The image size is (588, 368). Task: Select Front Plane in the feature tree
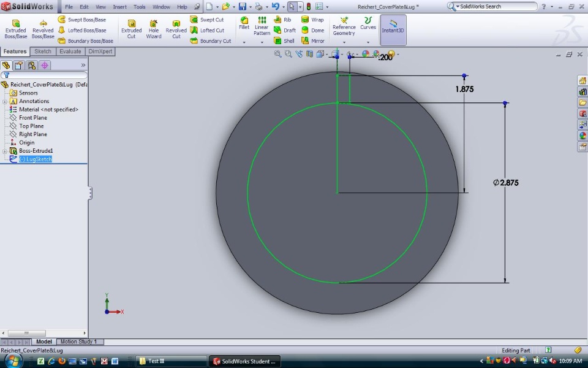(x=33, y=118)
